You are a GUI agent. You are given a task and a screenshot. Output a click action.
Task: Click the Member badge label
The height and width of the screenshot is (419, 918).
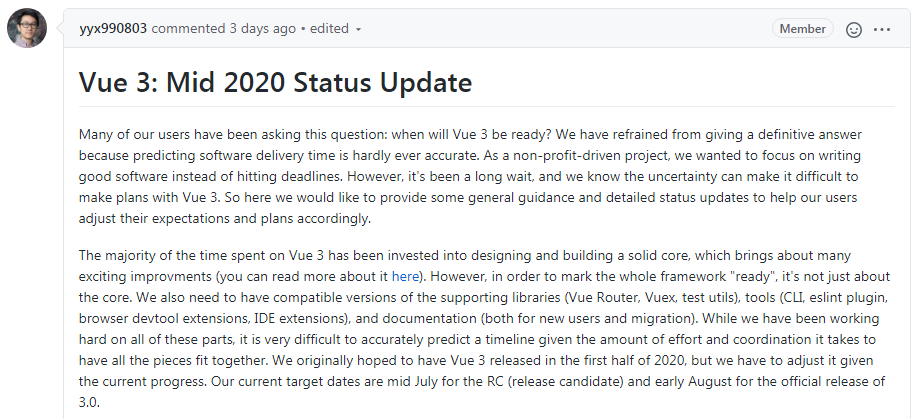802,29
